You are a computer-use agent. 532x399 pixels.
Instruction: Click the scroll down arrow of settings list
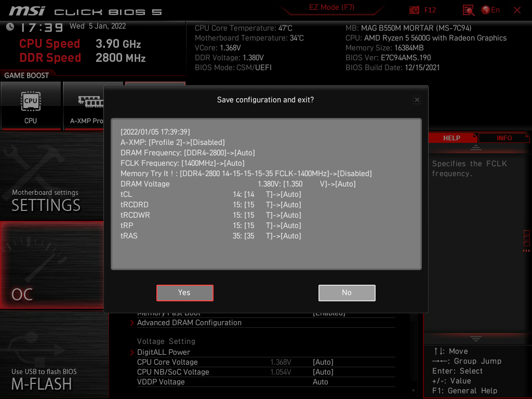413,391
